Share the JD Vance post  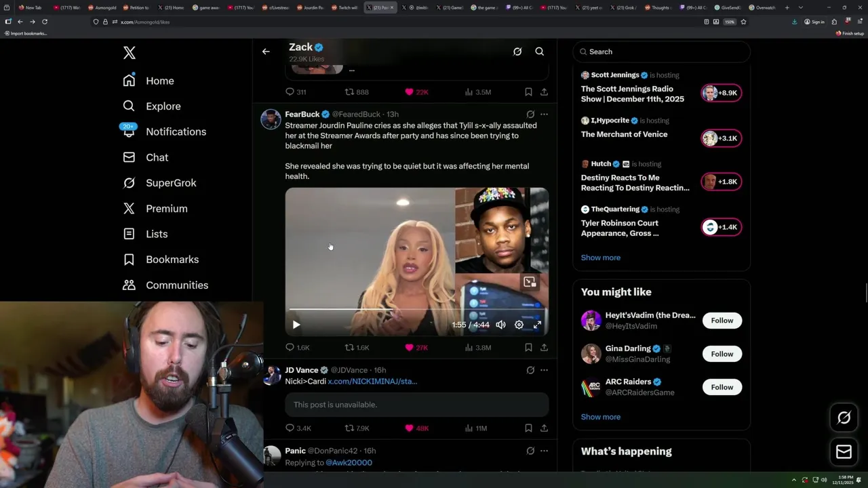(x=544, y=428)
